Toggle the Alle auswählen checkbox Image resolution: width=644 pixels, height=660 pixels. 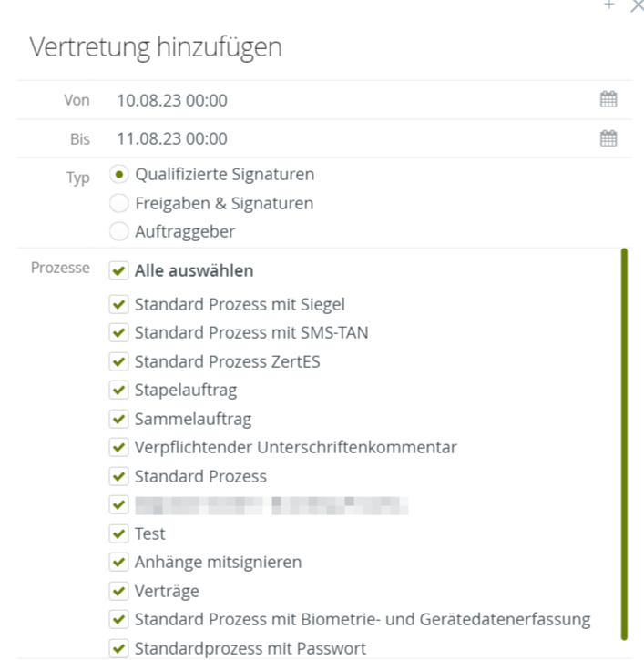118,270
